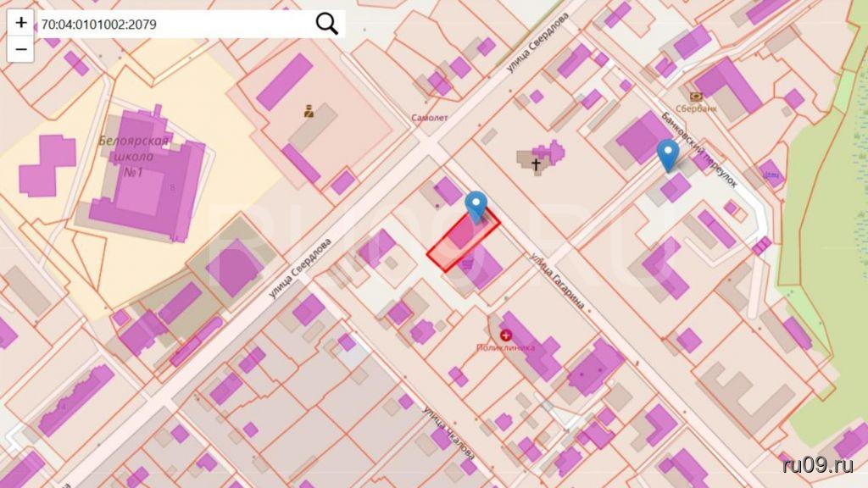Click the Сбербанк bank icon

pyautogui.click(x=696, y=97)
